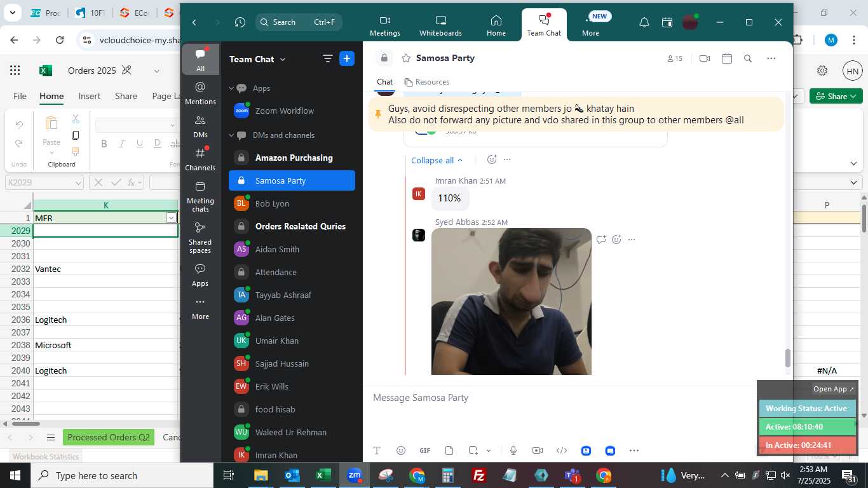Open the Meetings tab in Zoom

385,25
